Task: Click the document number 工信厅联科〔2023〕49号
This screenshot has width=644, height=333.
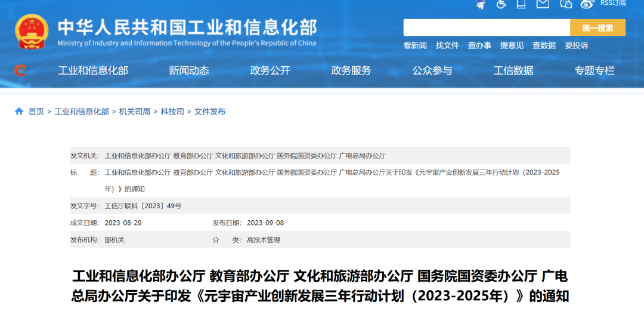Action: tap(143, 206)
